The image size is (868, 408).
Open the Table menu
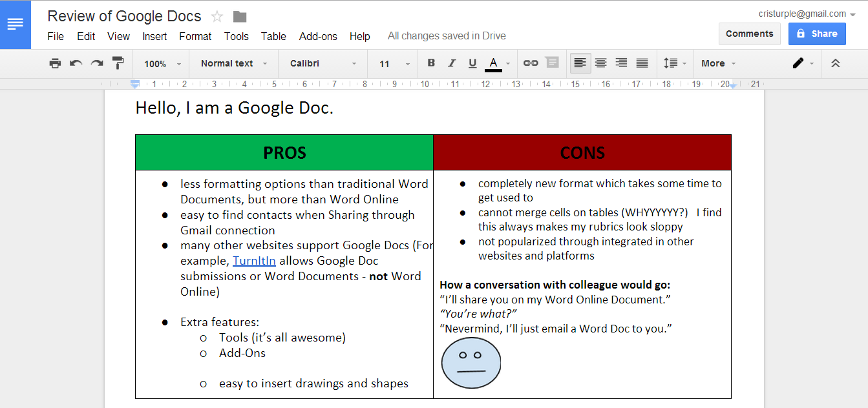click(273, 36)
